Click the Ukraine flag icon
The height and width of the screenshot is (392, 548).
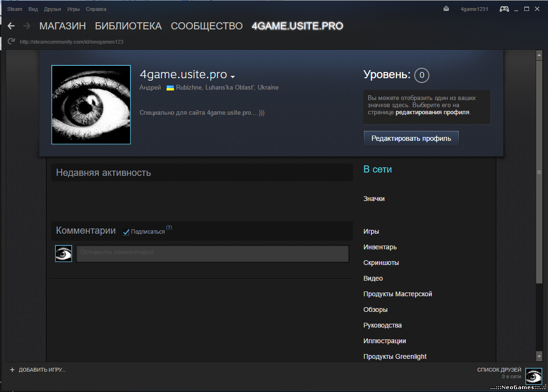(170, 88)
